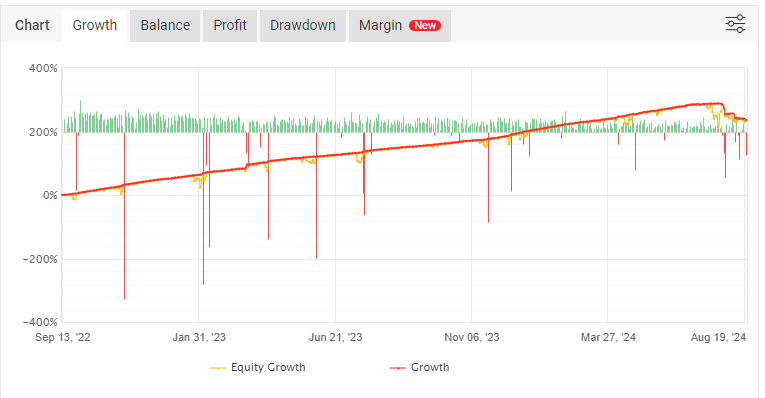Screen dimensions: 765x398
Task: Click the Sep 13, '22 date label
Action: coord(62,337)
